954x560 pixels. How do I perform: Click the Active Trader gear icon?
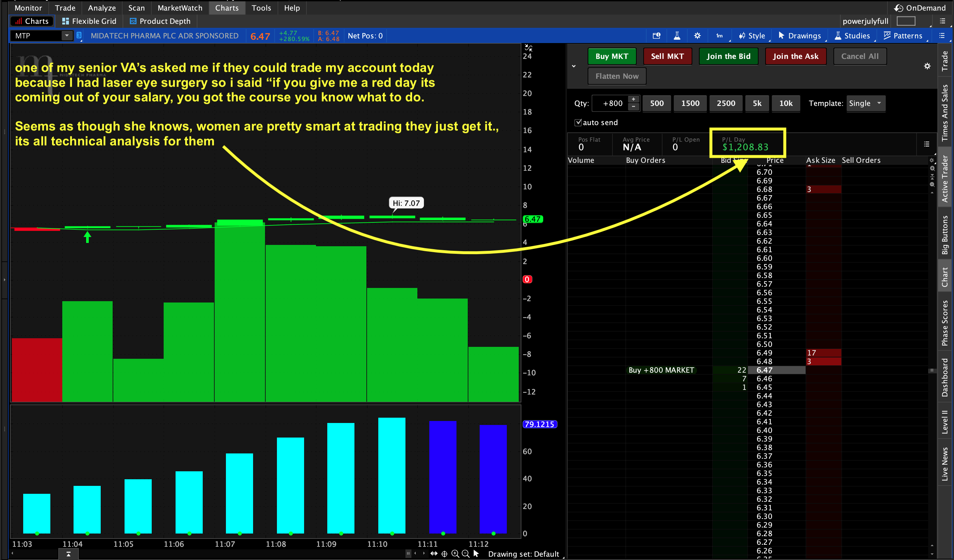tap(927, 66)
